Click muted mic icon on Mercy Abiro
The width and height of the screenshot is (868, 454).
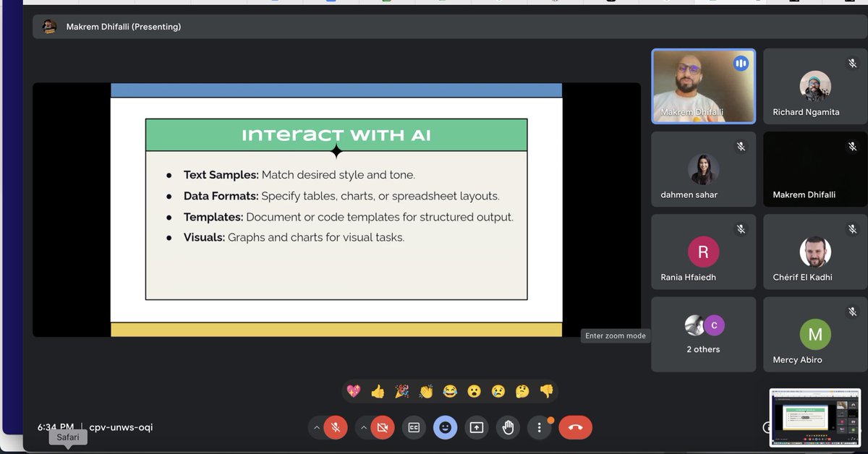click(852, 311)
